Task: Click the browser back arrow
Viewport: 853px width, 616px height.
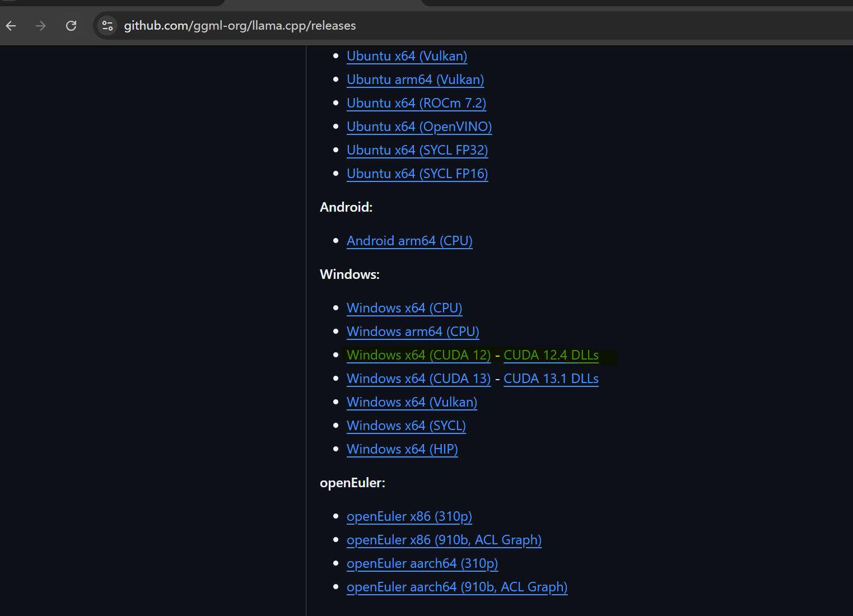Action: 11,26
